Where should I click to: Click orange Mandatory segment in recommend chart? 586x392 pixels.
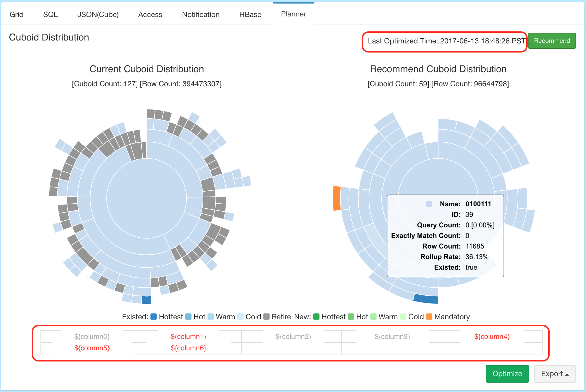coord(337,198)
